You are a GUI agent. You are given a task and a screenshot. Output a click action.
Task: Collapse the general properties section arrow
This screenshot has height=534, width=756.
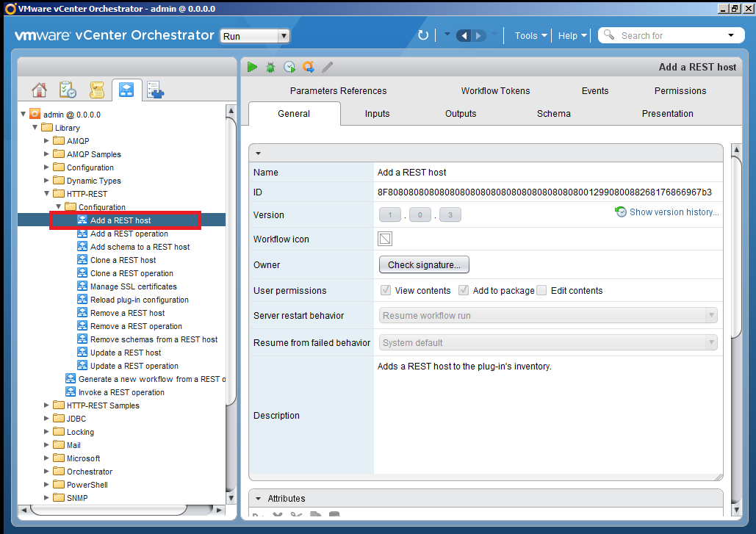pos(259,154)
